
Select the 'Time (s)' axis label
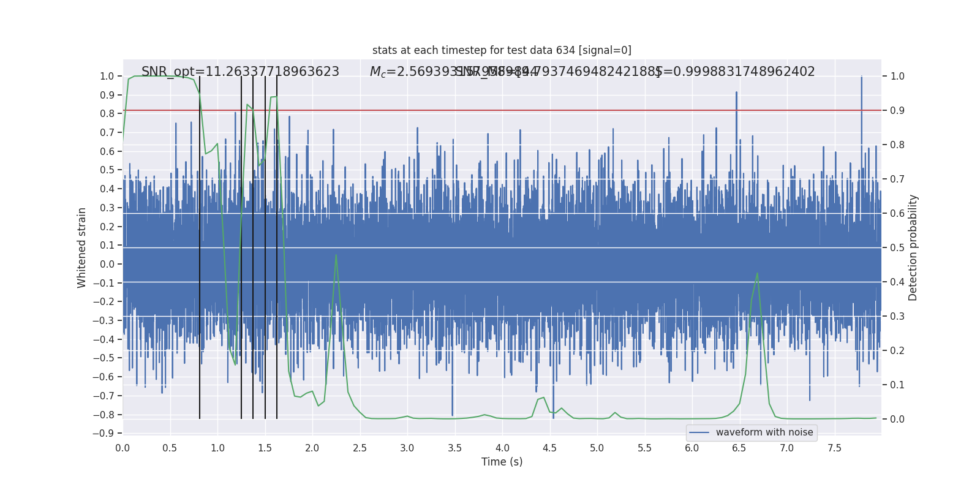coord(502,462)
